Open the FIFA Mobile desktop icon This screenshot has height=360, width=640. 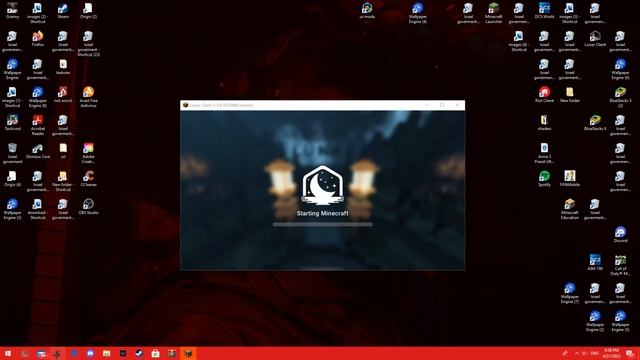coord(569,178)
